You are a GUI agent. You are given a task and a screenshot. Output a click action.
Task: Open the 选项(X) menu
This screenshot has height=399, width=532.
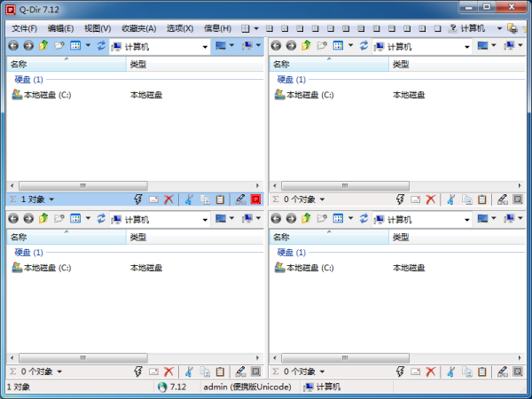coord(180,28)
